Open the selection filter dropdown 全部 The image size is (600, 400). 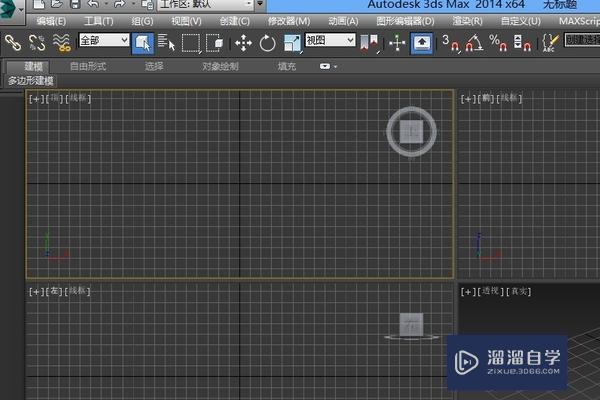coord(103,41)
